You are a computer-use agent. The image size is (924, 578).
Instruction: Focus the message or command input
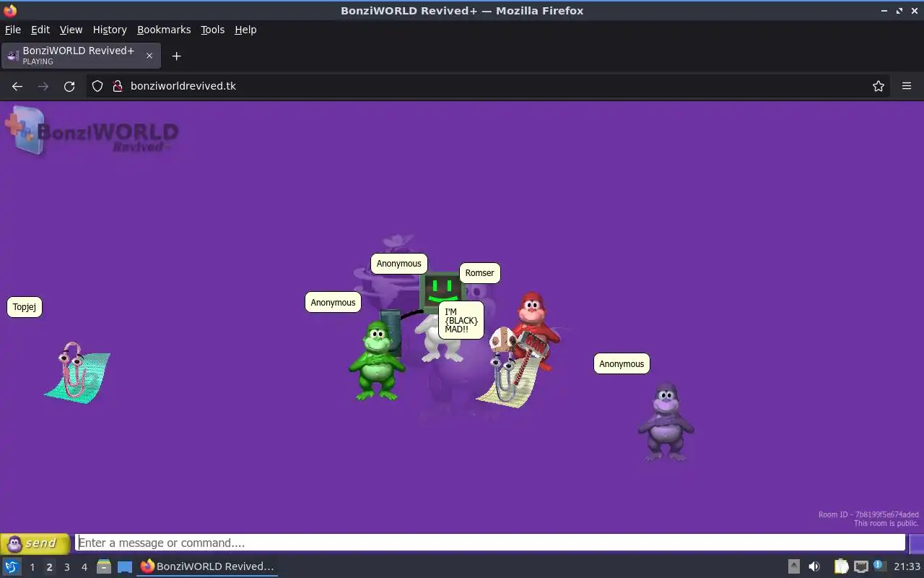tap(490, 543)
